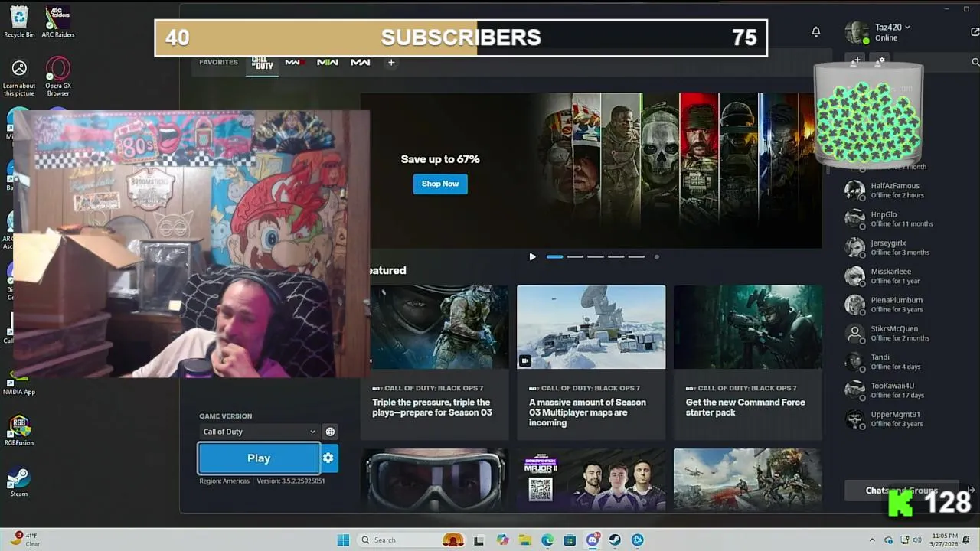Switch to the Modern Warfare III tab
Viewport: 980px width, 551px height.
tap(295, 62)
